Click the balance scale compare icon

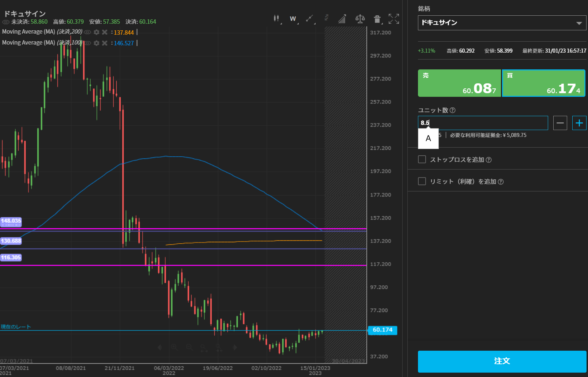360,19
